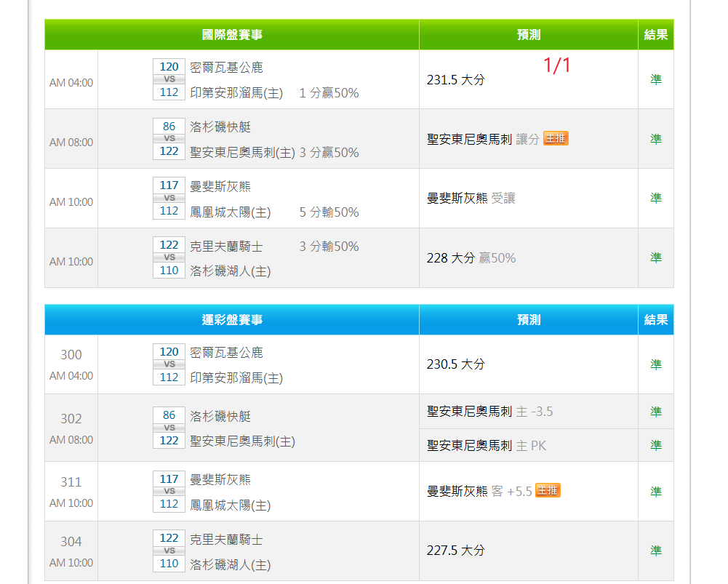The width and height of the screenshot is (728, 584).
Task: Click game number 300
Action: (x=71, y=355)
